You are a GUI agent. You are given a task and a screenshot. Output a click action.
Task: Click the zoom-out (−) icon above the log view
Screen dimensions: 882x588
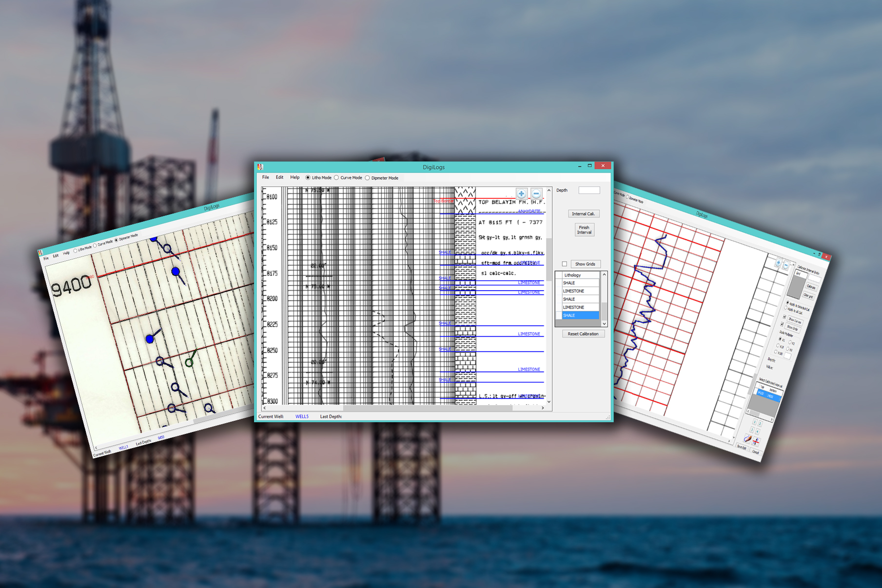[536, 193]
